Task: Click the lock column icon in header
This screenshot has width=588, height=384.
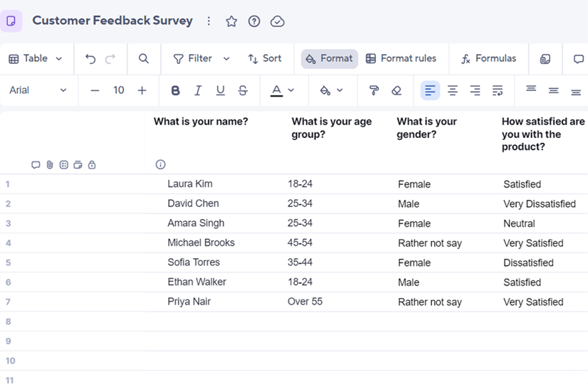Action: click(92, 165)
